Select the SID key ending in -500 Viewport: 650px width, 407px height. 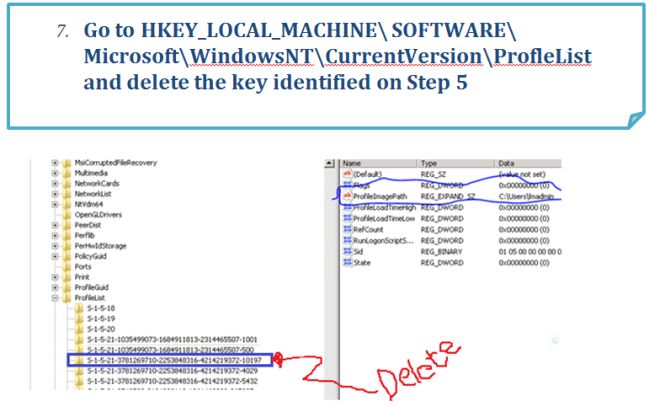(170, 350)
